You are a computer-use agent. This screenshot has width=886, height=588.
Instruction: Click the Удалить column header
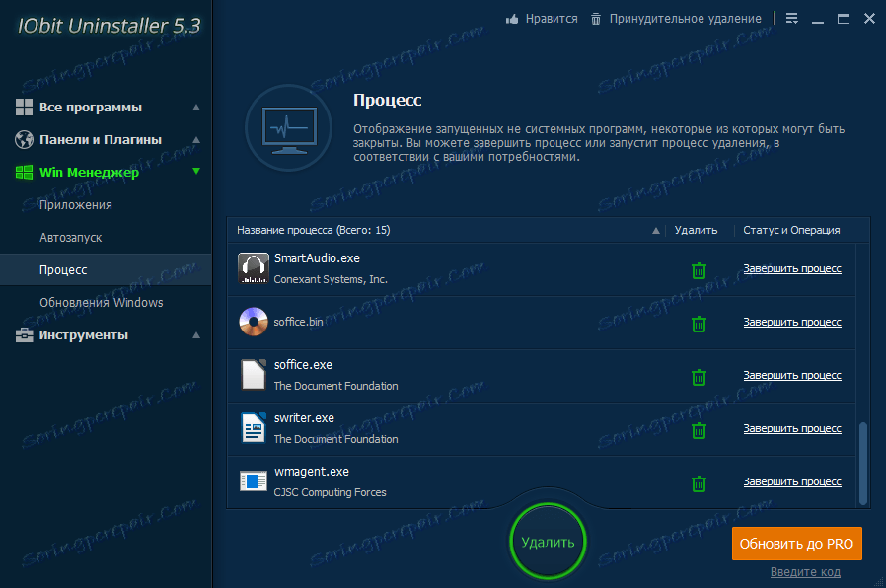[696, 231]
